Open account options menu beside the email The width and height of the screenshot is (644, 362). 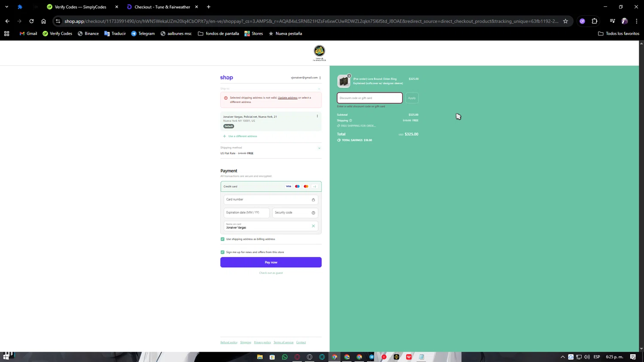pyautogui.click(x=320, y=78)
